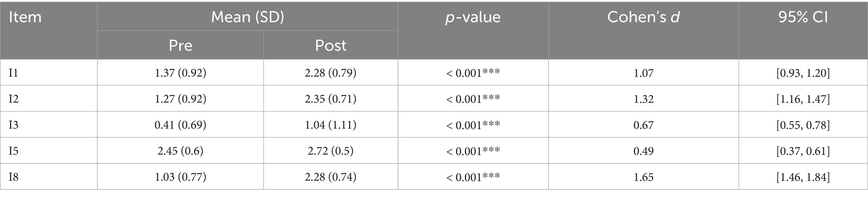Viewport: 868px width, 197px height.
Task: Select row label I2
Action: [x=13, y=99]
